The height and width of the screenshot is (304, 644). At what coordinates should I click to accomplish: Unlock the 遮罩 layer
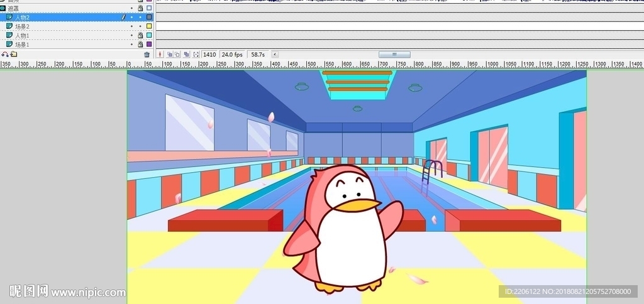point(140,8)
